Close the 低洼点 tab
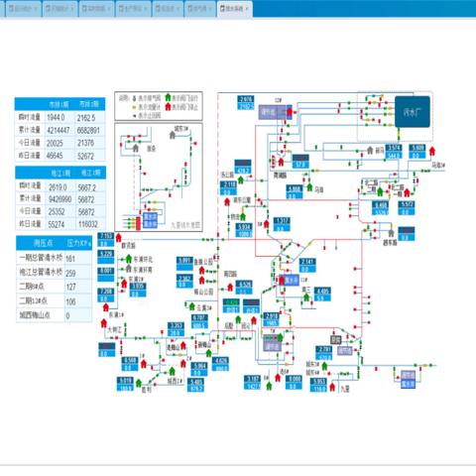The height and width of the screenshot is (476, 476). click(178, 9)
